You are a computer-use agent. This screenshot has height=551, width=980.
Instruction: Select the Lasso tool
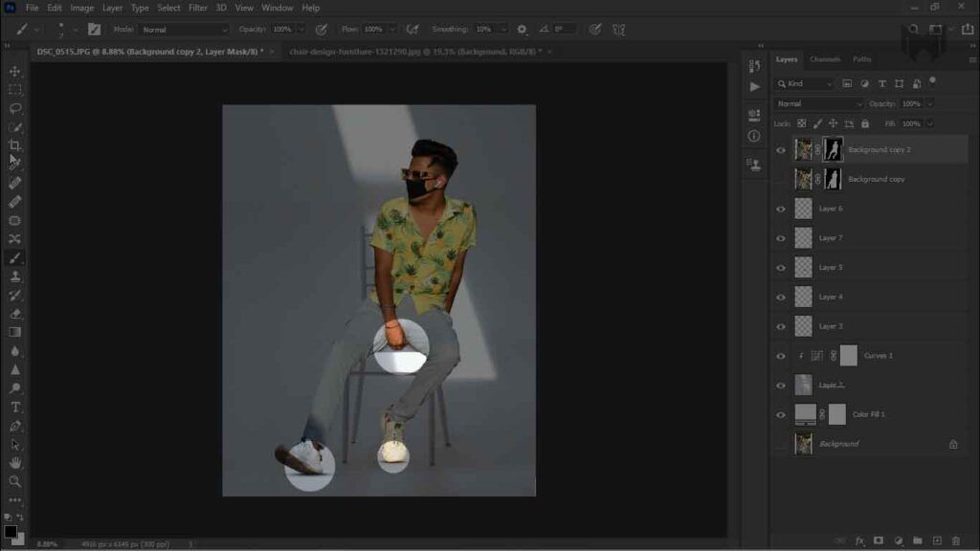15,109
